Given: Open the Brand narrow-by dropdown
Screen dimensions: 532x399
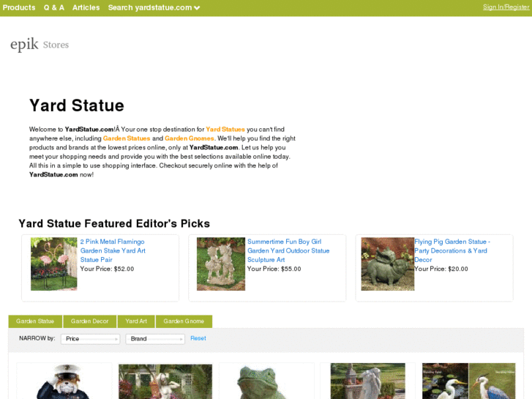Looking at the screenshot, I should point(155,339).
